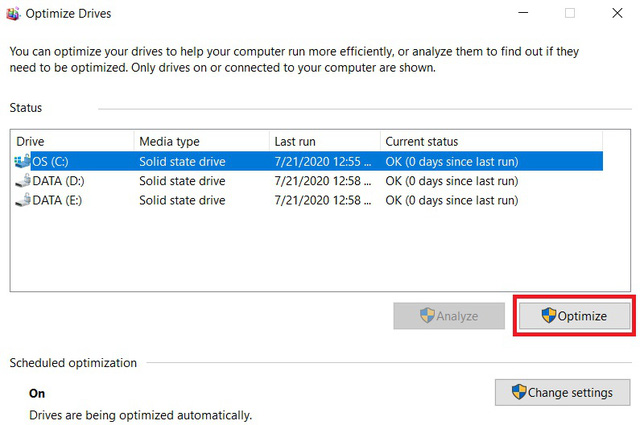This screenshot has width=640, height=425.
Task: Select OS (C:) row's Solid state drive cell
Action: click(x=182, y=162)
